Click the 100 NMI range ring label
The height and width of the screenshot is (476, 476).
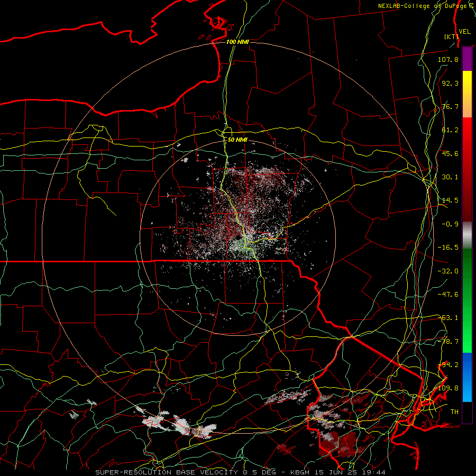tap(237, 42)
